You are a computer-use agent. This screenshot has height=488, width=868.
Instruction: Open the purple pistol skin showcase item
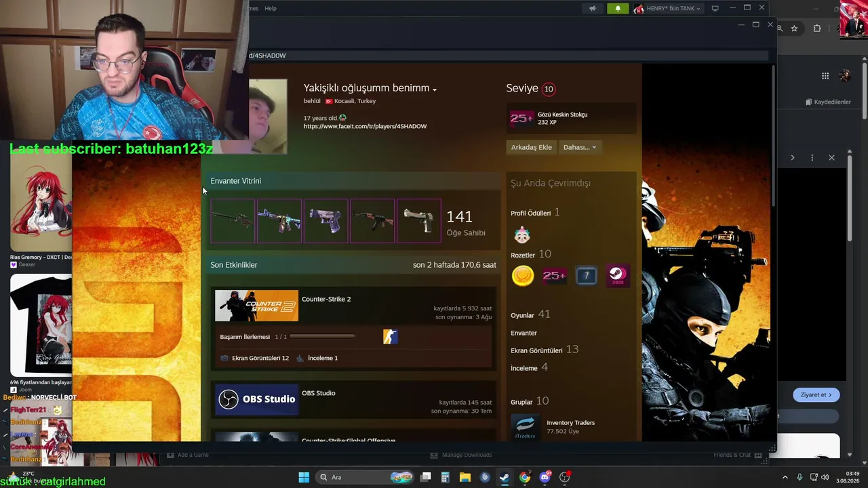tap(326, 221)
